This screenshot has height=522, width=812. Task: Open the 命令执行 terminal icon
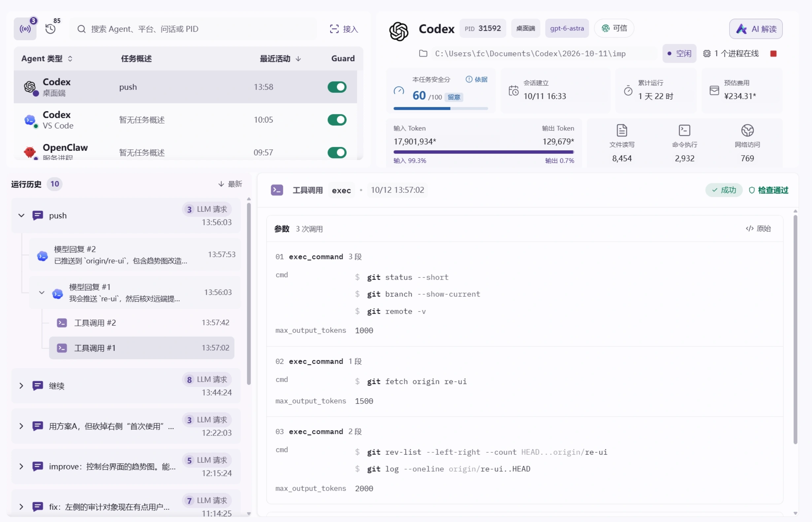(684, 130)
